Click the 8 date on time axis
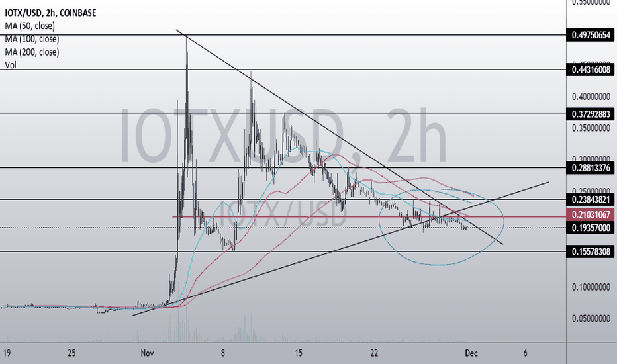Image resolution: width=617 pixels, height=364 pixels. pos(222,353)
